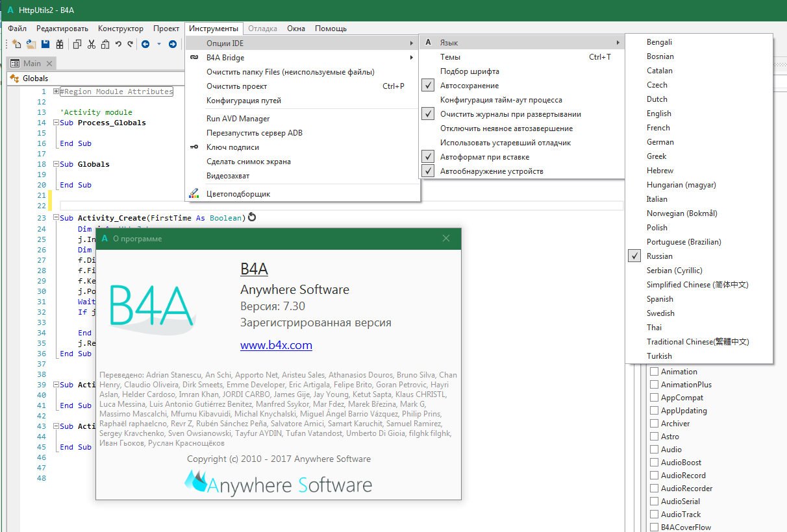Navigate forward with the blue right arrow
The width and height of the screenshot is (787, 532).
172,44
